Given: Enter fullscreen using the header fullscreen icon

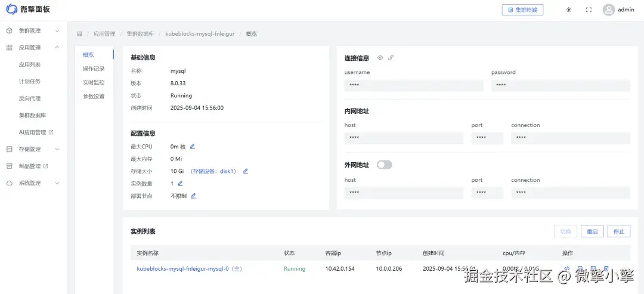Looking at the screenshot, I should 589,10.
